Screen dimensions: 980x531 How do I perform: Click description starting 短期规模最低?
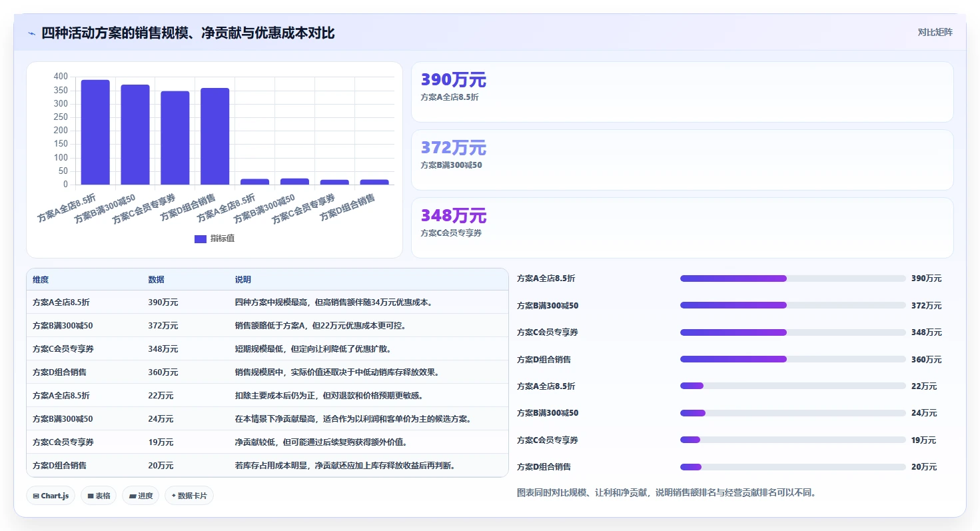(313, 349)
